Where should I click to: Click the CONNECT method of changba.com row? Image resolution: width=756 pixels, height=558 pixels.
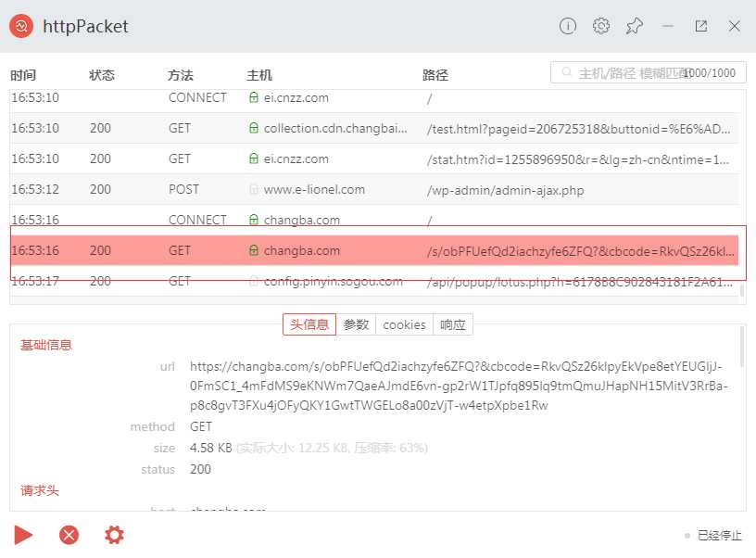(x=197, y=220)
